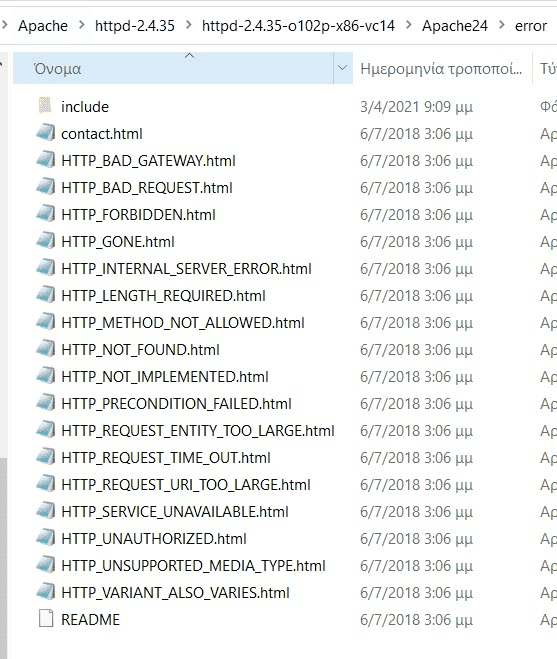This screenshot has height=659, width=557.
Task: Select the README file name
Action: [90, 619]
